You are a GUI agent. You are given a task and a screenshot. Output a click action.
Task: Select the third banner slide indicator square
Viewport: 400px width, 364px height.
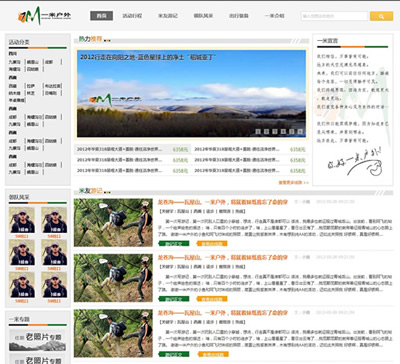275,132
